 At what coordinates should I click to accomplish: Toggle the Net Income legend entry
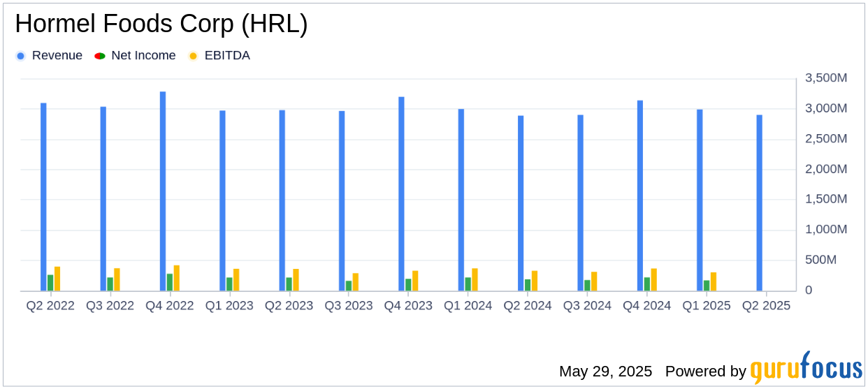[x=136, y=56]
